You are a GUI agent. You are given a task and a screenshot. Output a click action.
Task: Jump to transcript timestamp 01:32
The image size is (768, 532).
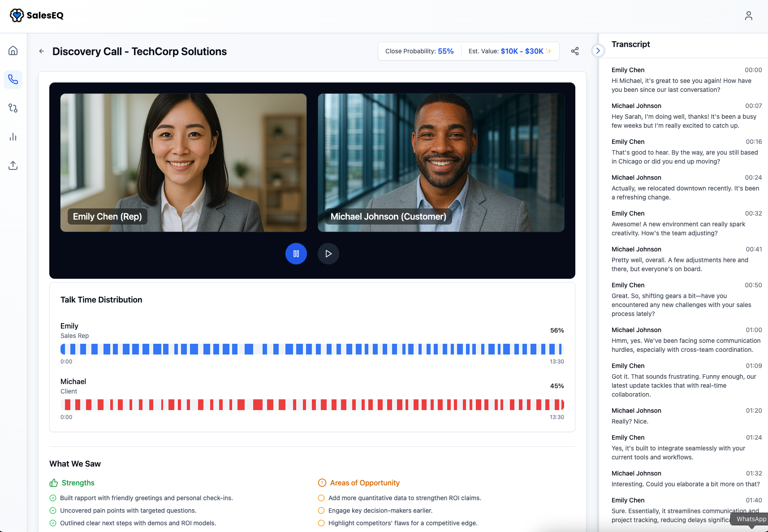point(754,473)
